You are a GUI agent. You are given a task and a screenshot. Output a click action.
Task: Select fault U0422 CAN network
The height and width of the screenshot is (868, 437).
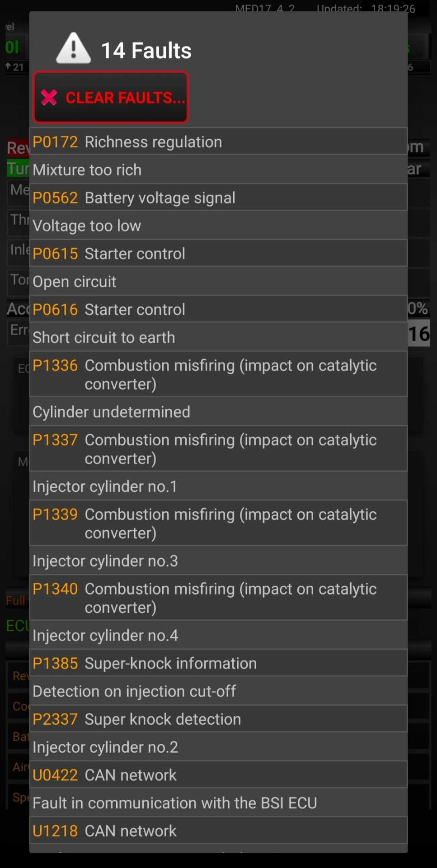(x=218, y=775)
